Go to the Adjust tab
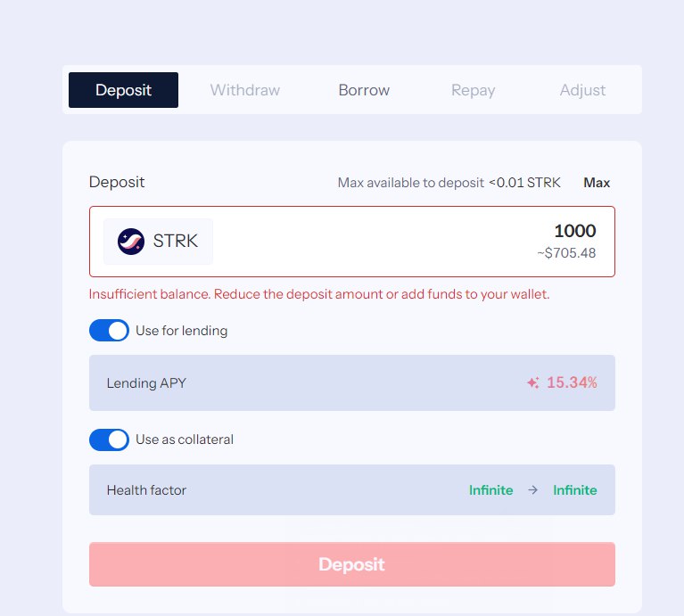This screenshot has width=684, height=616. [582, 90]
